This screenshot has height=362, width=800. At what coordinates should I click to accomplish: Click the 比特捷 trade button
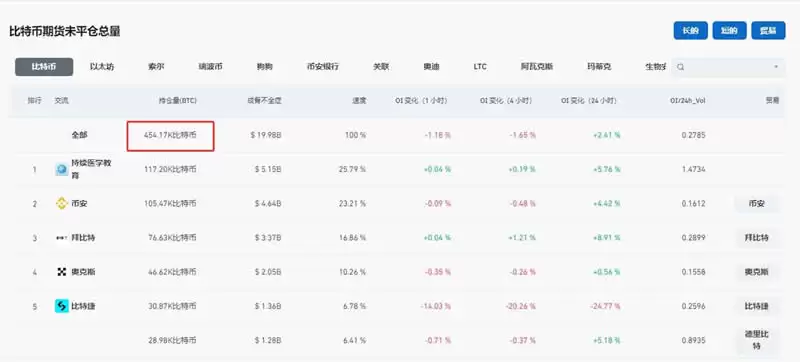tap(757, 306)
